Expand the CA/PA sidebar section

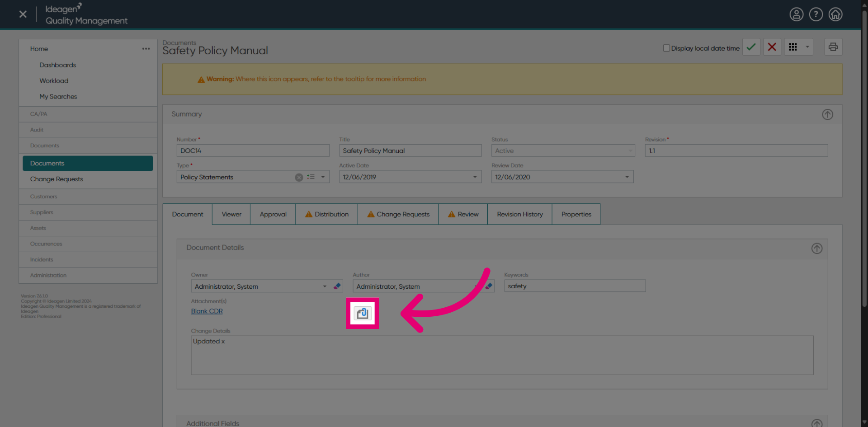point(88,114)
